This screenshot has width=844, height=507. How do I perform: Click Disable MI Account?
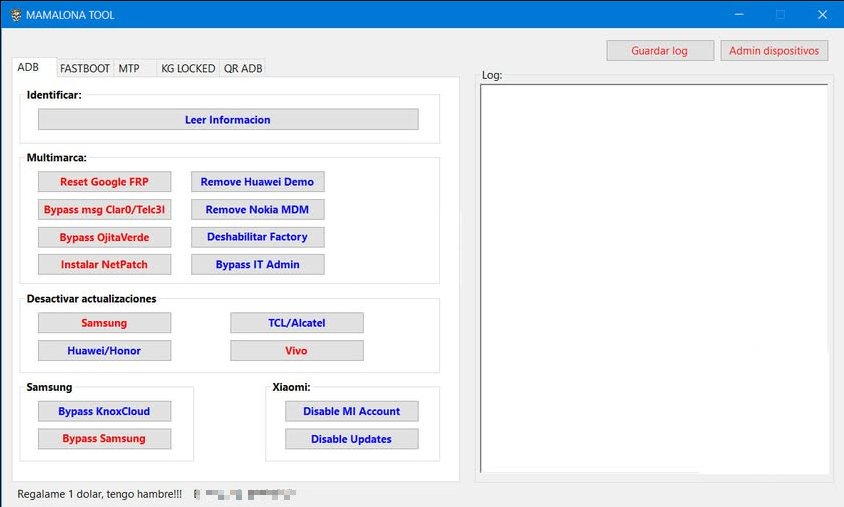click(x=352, y=411)
